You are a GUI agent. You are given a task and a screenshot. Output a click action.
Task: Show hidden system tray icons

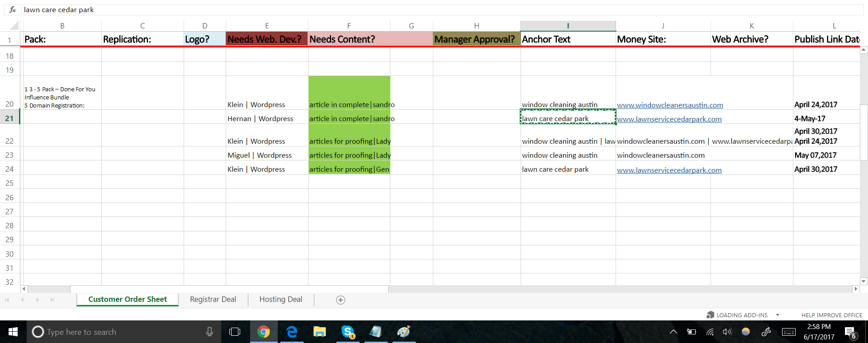click(x=674, y=332)
